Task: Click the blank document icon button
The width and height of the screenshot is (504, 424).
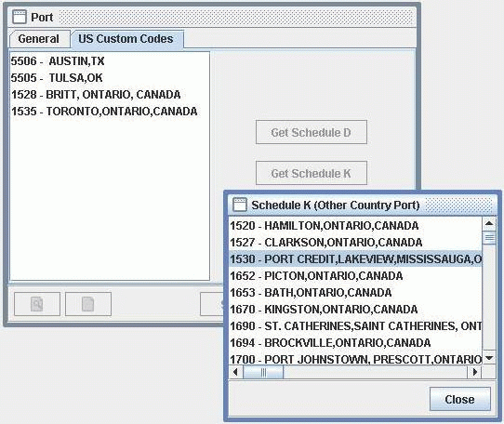Action: [88, 304]
